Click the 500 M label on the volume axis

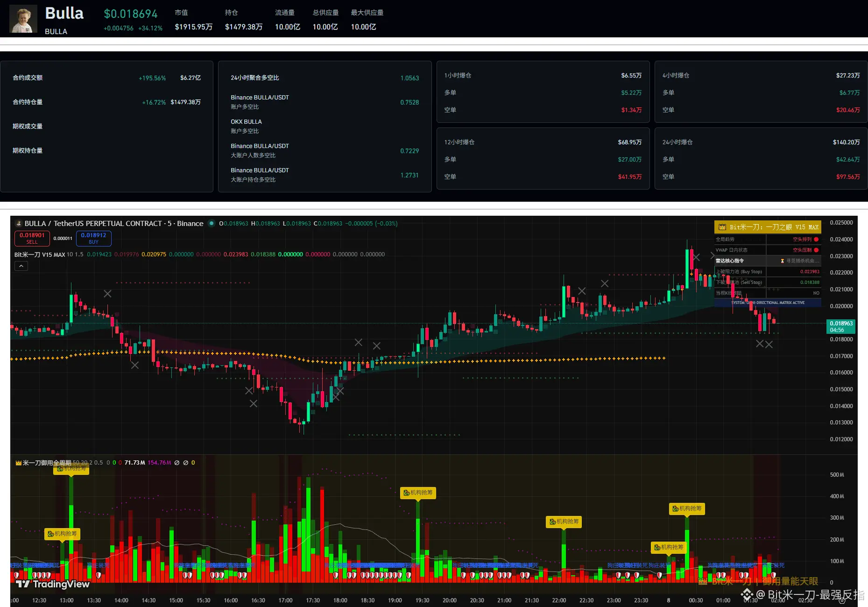(837, 475)
